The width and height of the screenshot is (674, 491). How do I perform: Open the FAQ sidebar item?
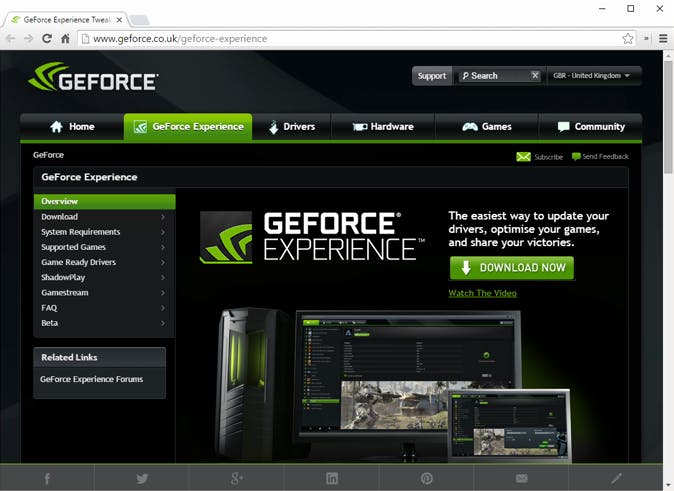pos(104,308)
